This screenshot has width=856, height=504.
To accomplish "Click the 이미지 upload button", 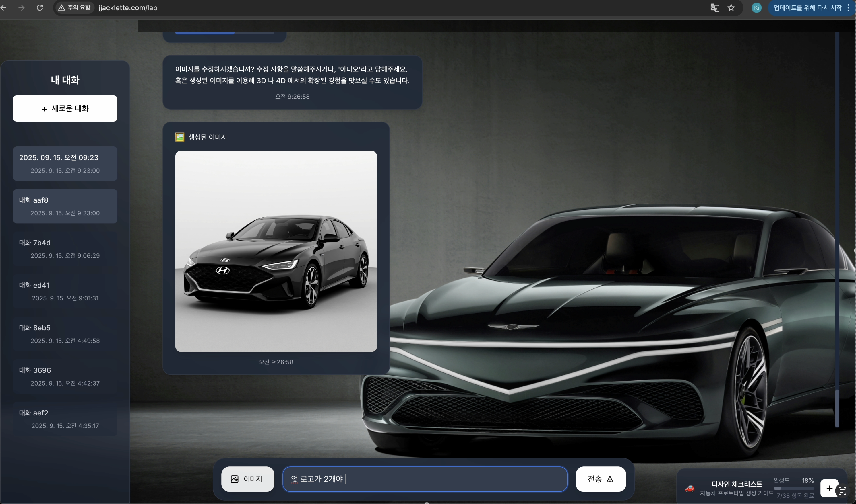I will pyautogui.click(x=247, y=479).
